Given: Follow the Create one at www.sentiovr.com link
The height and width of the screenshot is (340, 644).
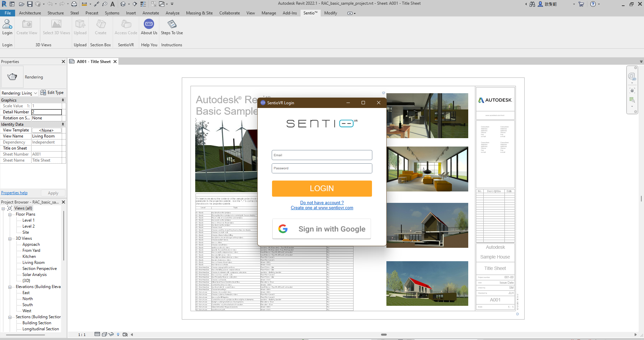Looking at the screenshot, I should coord(322,208).
